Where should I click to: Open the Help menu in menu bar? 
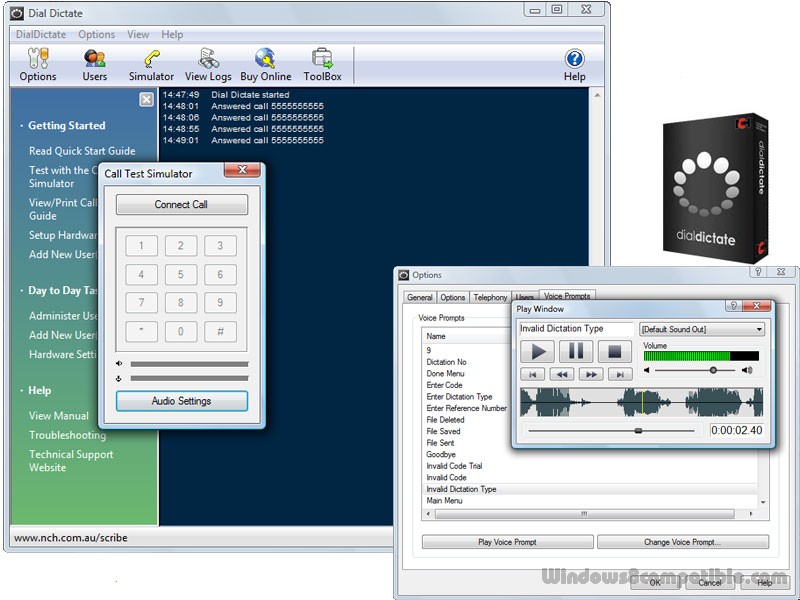point(172,34)
